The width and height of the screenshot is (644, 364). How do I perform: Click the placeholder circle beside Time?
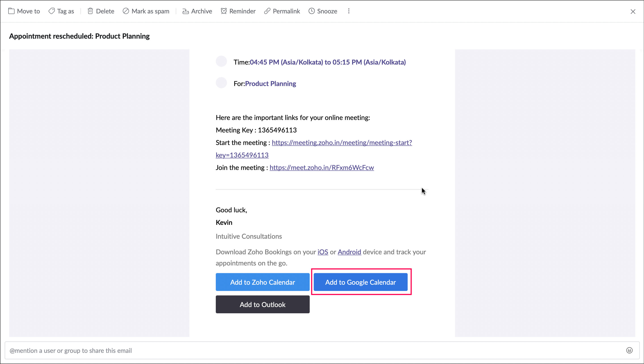pyautogui.click(x=221, y=61)
